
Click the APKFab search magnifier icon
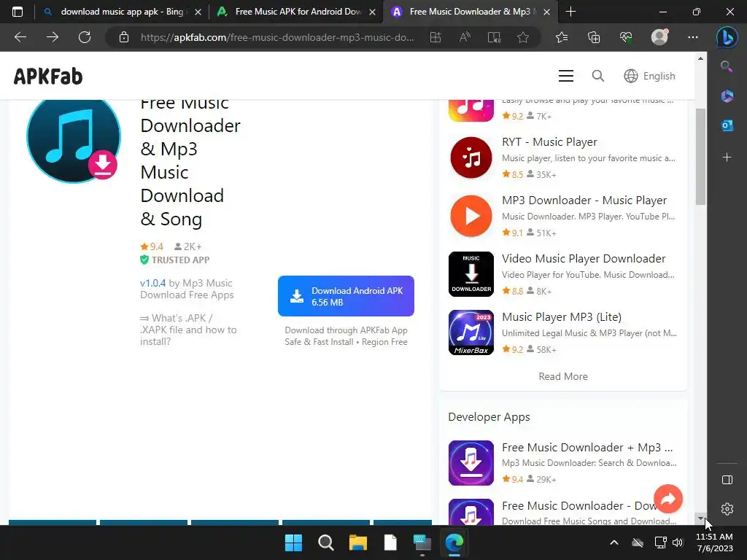(x=598, y=76)
